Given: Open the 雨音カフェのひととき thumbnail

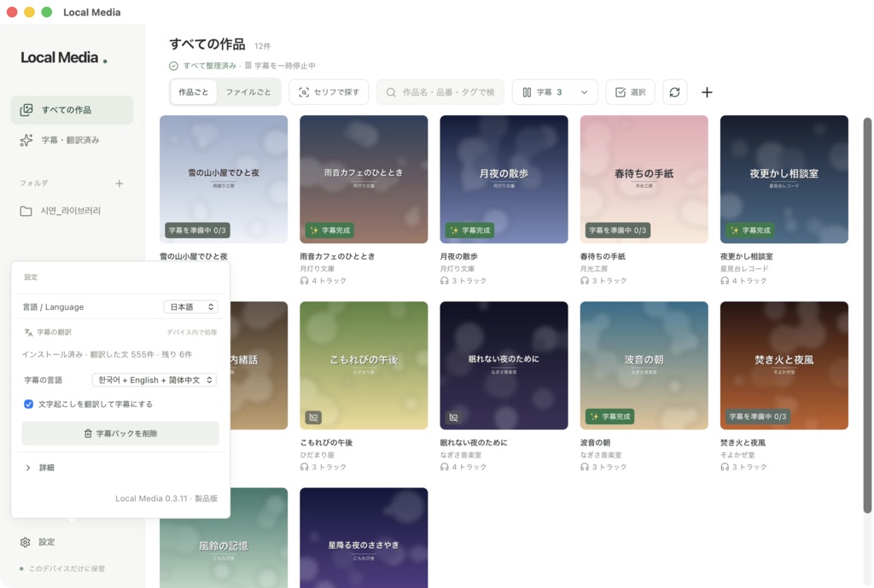Looking at the screenshot, I should pos(364,179).
